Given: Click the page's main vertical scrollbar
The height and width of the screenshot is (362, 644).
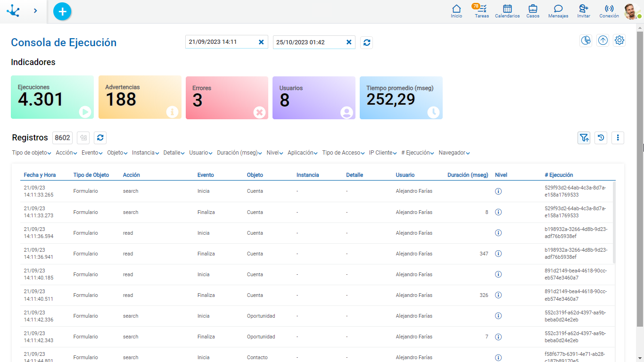Looking at the screenshot, I should point(640,179).
